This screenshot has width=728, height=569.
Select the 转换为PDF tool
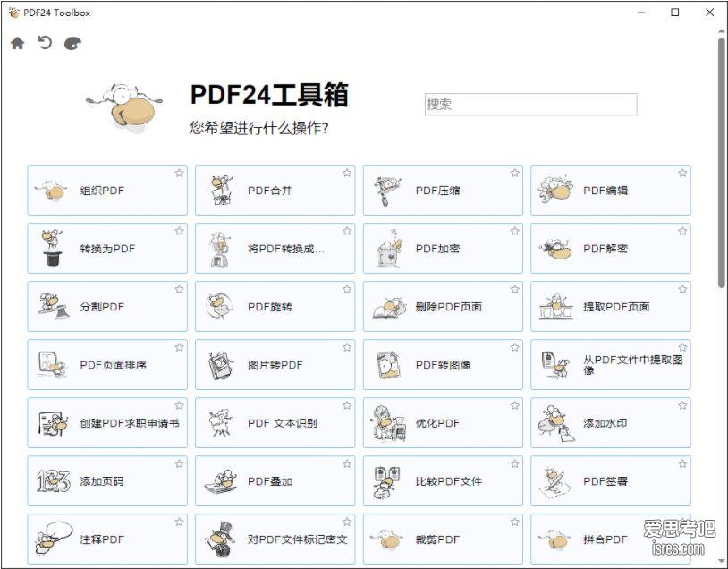click(107, 248)
